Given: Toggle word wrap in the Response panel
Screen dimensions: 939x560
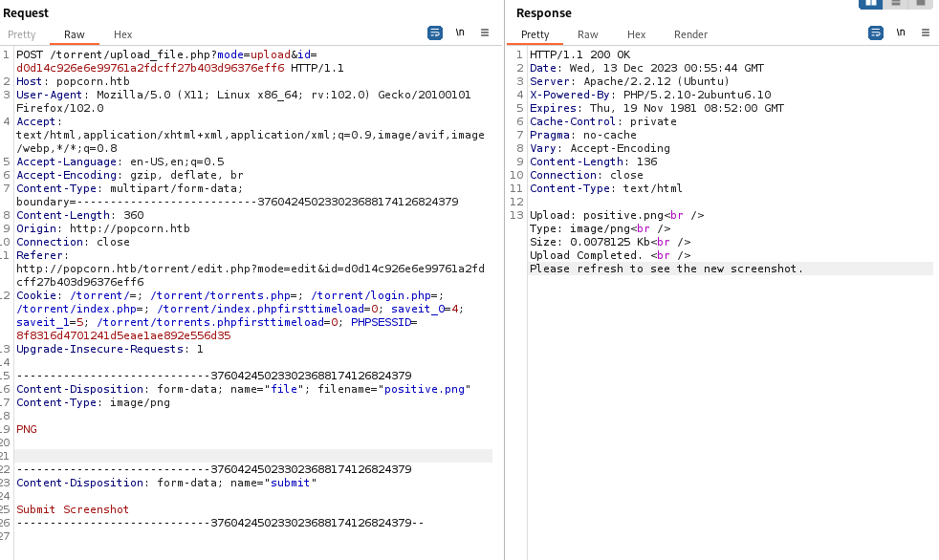Looking at the screenshot, I should click(875, 32).
